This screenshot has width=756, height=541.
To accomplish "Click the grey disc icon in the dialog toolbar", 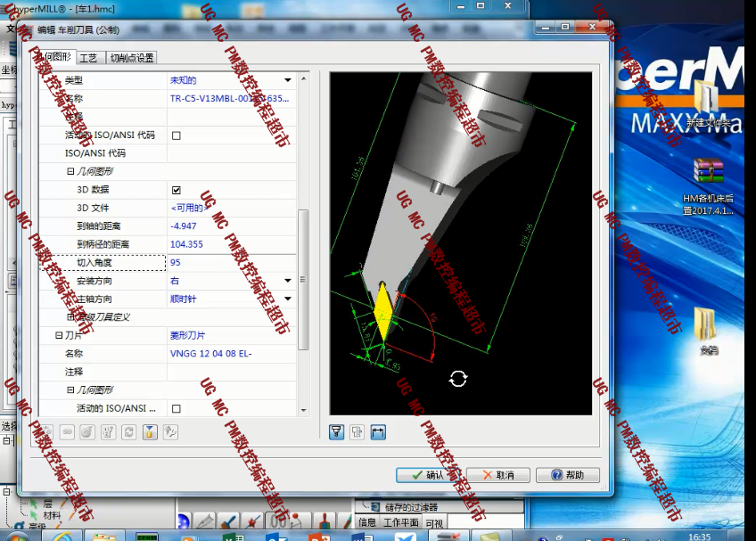I will 87,431.
